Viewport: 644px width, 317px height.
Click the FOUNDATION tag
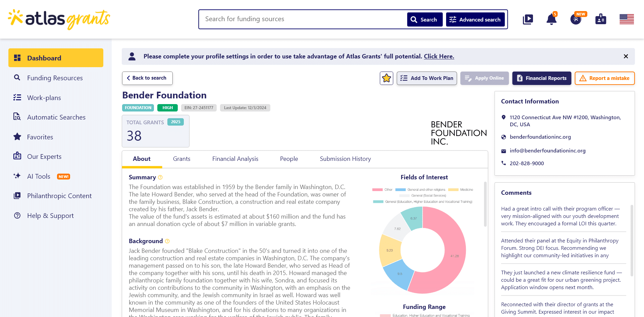(x=138, y=108)
